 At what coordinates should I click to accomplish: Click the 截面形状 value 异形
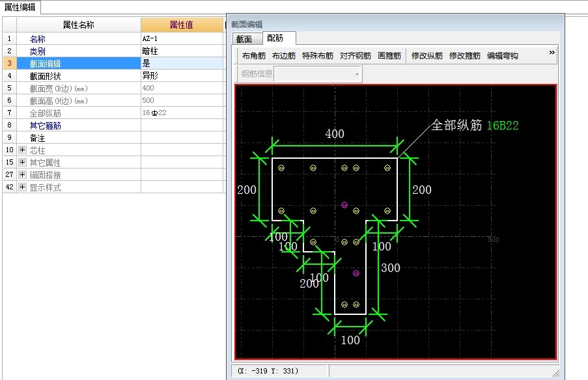click(x=182, y=75)
